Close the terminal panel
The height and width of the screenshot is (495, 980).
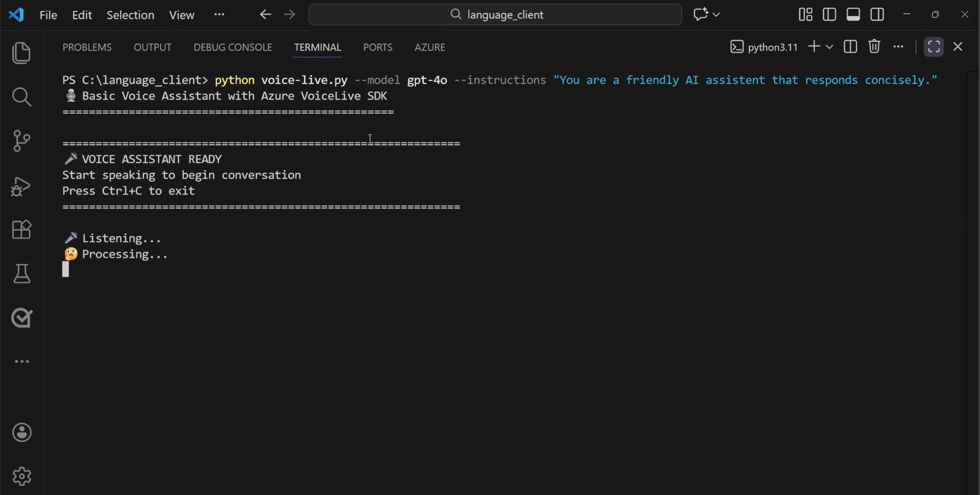(x=958, y=46)
